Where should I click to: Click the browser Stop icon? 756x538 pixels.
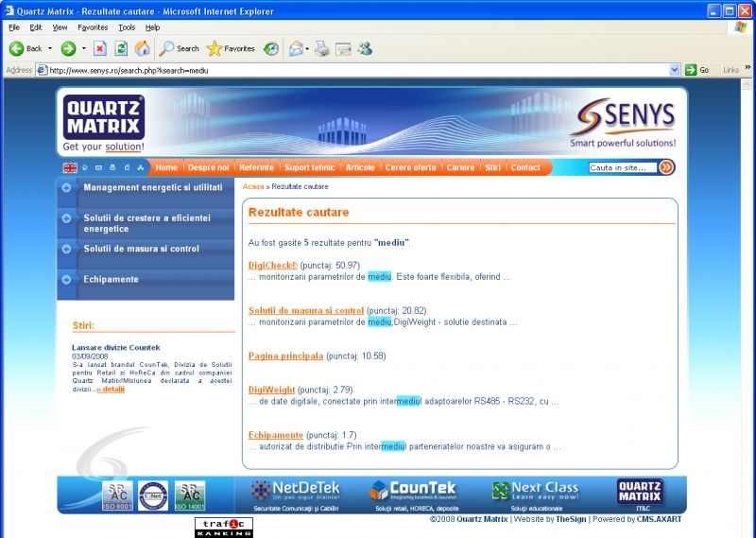click(99, 48)
